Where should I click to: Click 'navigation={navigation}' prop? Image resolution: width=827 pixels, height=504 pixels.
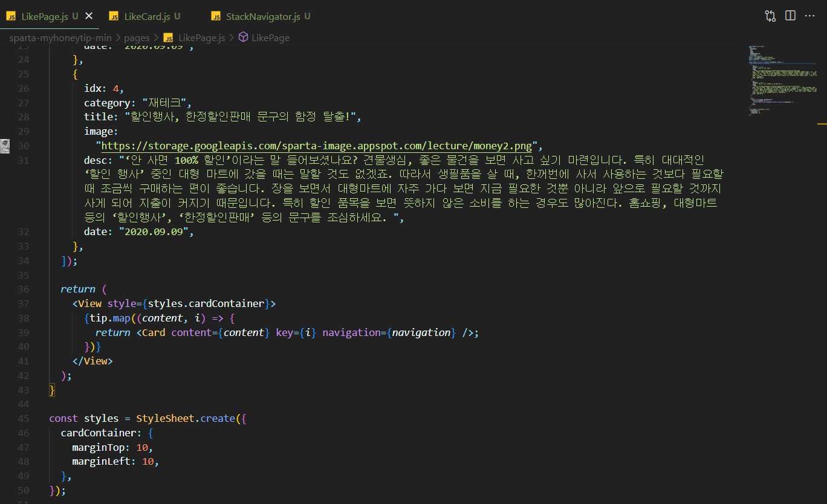(389, 332)
